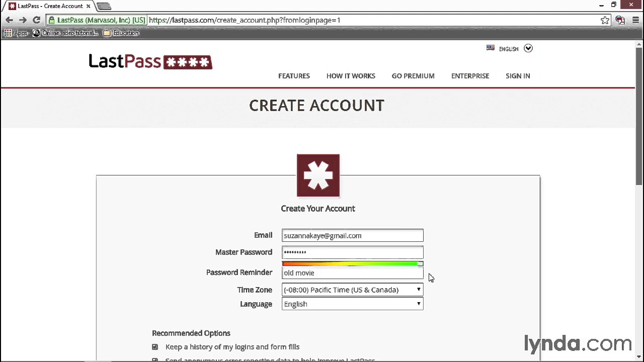The height and width of the screenshot is (362, 644).
Task: Click the extension icon beside the star
Action: point(620,20)
